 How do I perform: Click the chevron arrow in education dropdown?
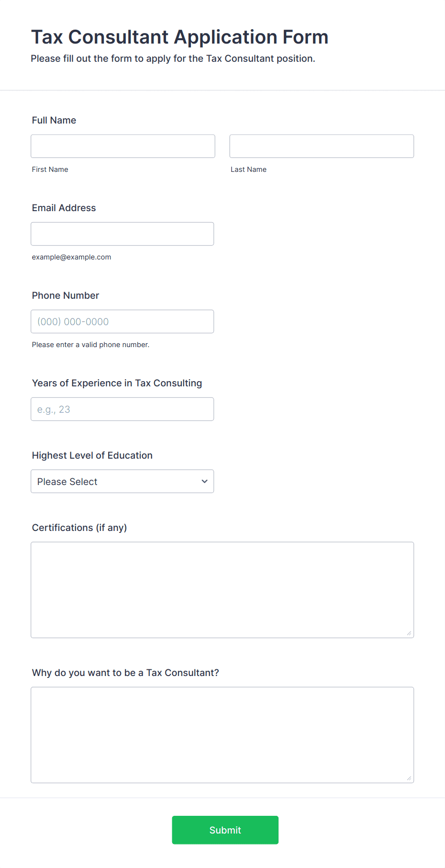pyautogui.click(x=204, y=481)
